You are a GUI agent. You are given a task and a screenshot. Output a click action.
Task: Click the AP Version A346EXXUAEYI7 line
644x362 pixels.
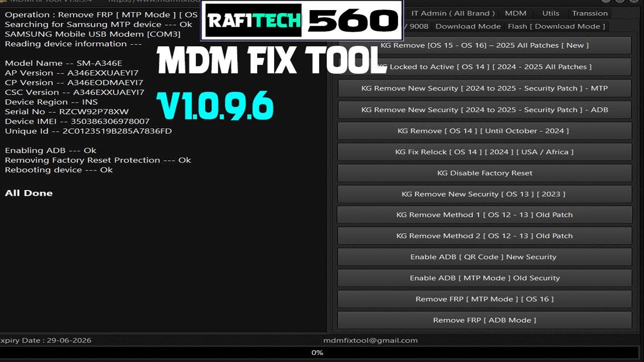(71, 73)
